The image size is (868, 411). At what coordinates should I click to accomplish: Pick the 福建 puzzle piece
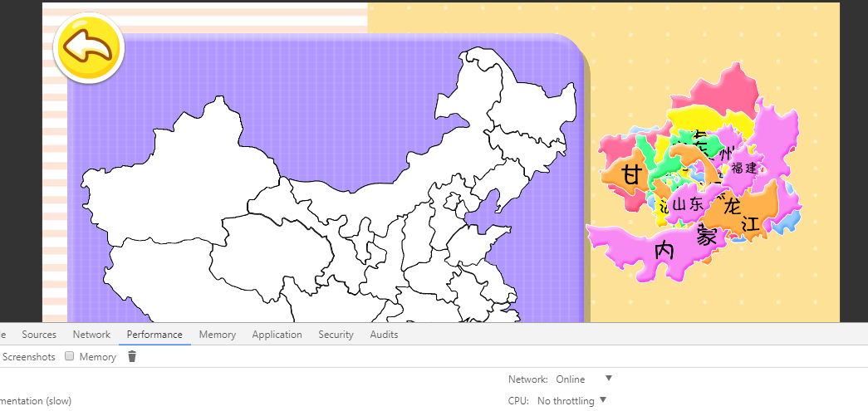click(x=743, y=169)
